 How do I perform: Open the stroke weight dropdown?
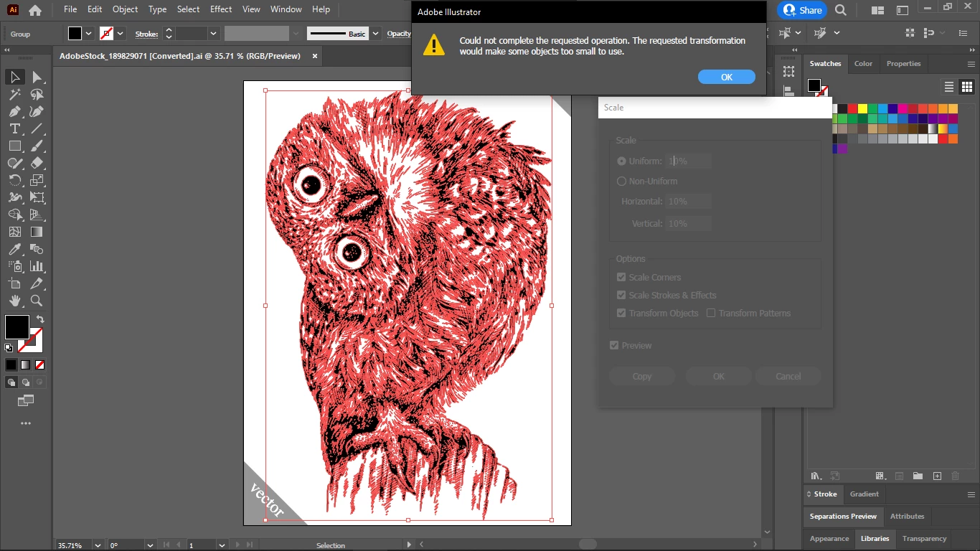click(x=213, y=33)
